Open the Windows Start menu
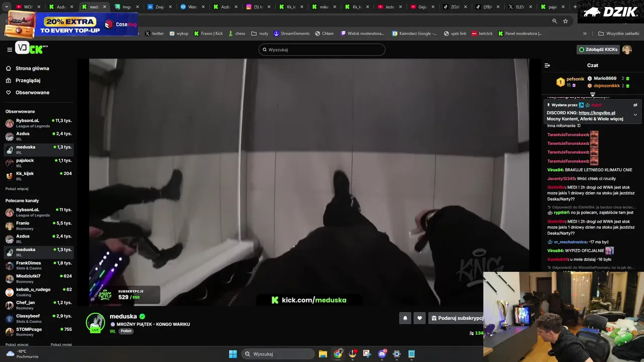644x362 pixels. click(x=233, y=354)
